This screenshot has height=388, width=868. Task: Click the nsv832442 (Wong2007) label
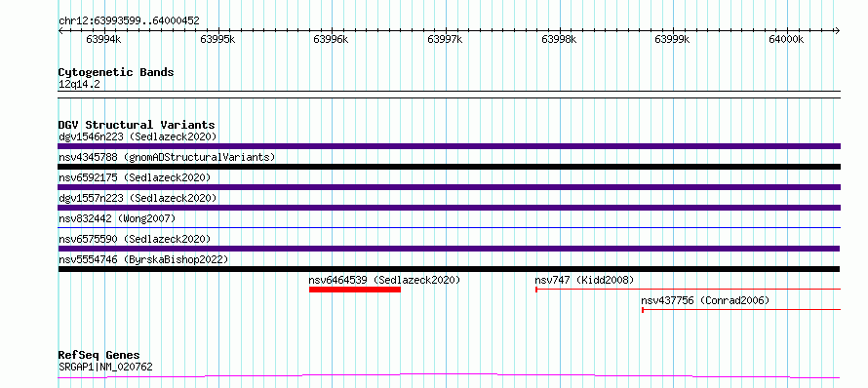pos(117,218)
